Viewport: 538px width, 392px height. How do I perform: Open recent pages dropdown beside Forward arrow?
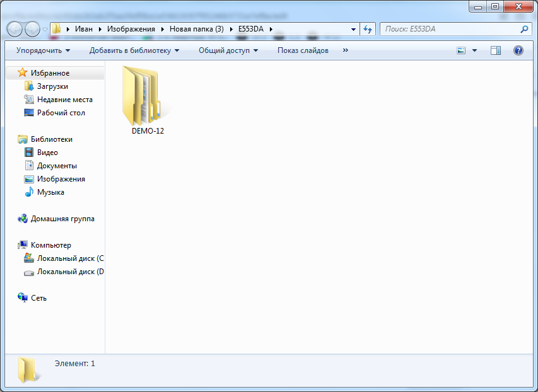[45, 30]
